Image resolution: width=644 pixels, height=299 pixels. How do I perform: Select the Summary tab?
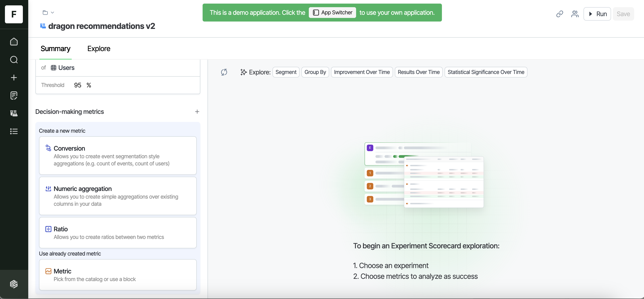(56, 48)
